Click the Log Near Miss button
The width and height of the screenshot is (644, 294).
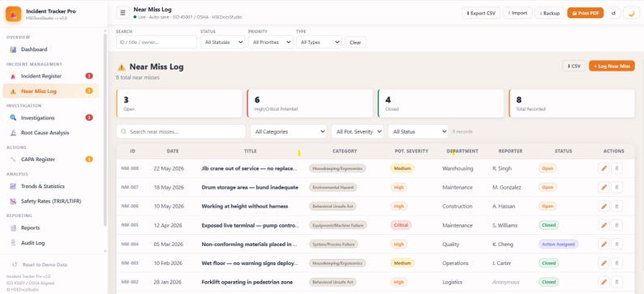pyautogui.click(x=612, y=66)
